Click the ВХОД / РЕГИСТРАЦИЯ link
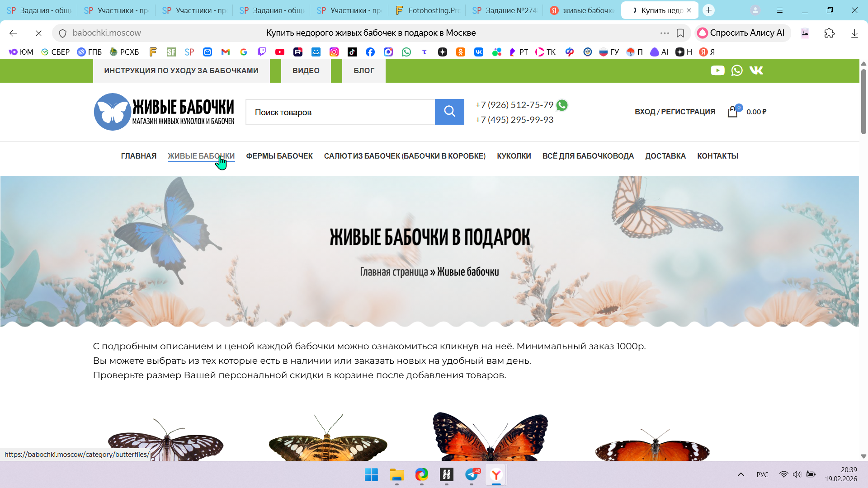Viewport: 868px width, 488px height. [675, 112]
